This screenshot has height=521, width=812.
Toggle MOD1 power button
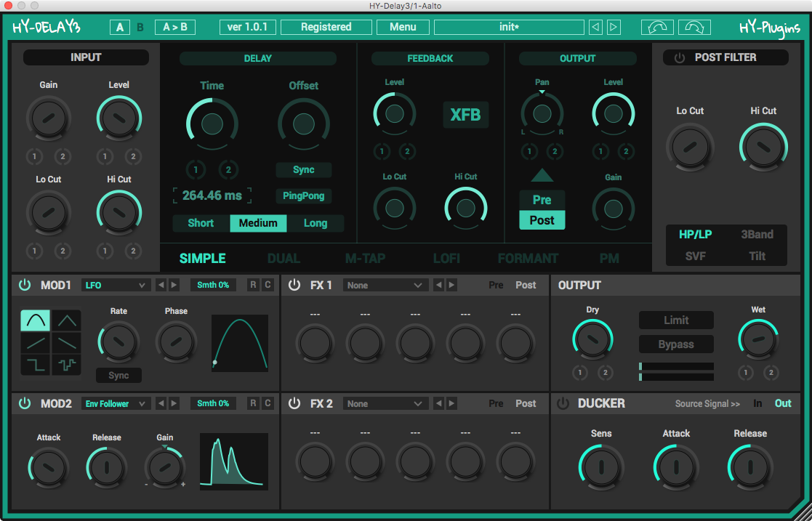pos(24,285)
